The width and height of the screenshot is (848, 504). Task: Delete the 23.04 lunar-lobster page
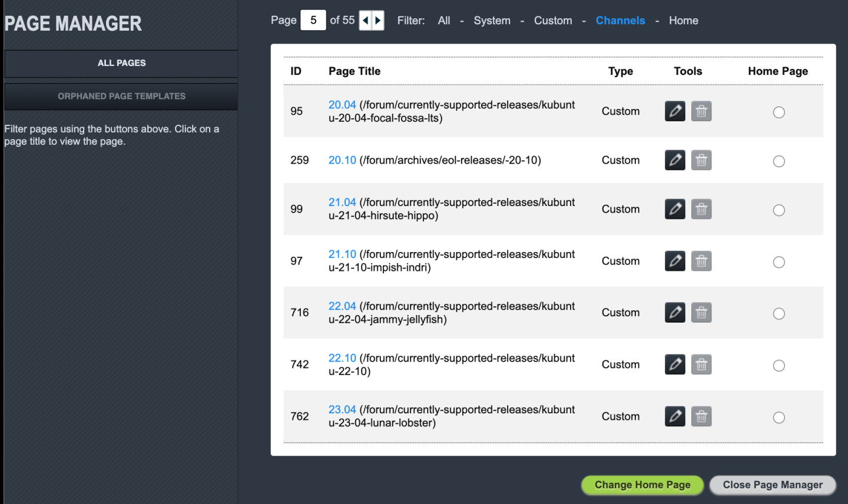701,416
